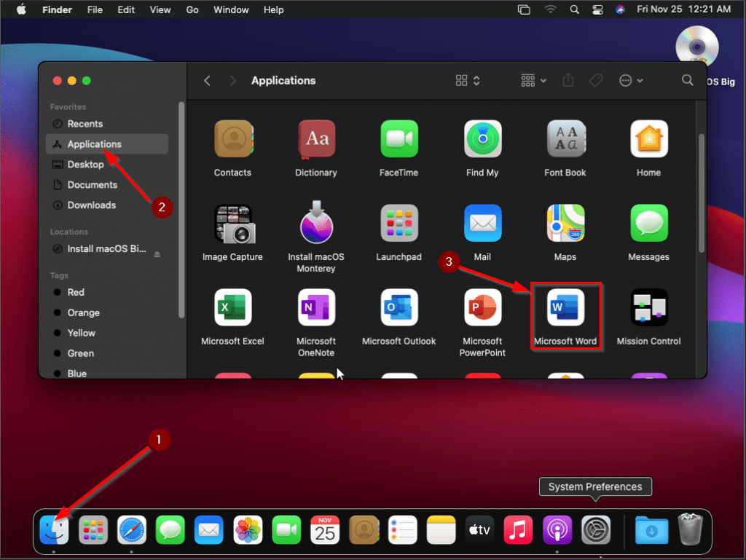Open Reminders from the Dock
The height and width of the screenshot is (560, 746).
(402, 529)
